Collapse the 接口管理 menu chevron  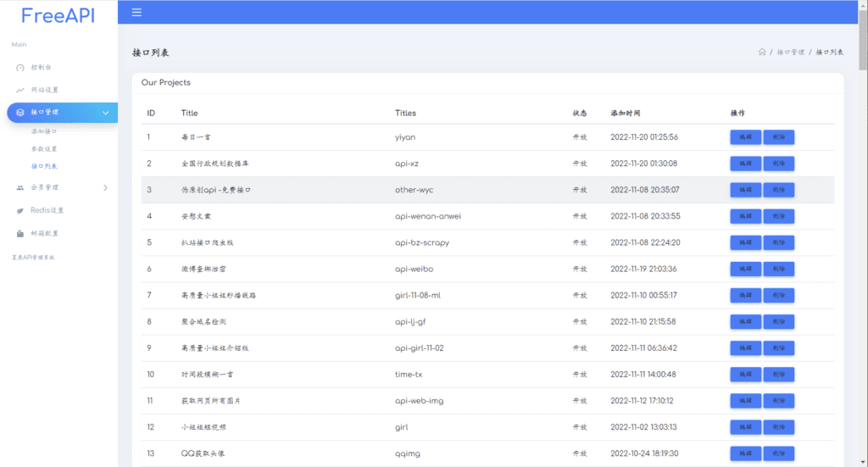click(x=105, y=113)
